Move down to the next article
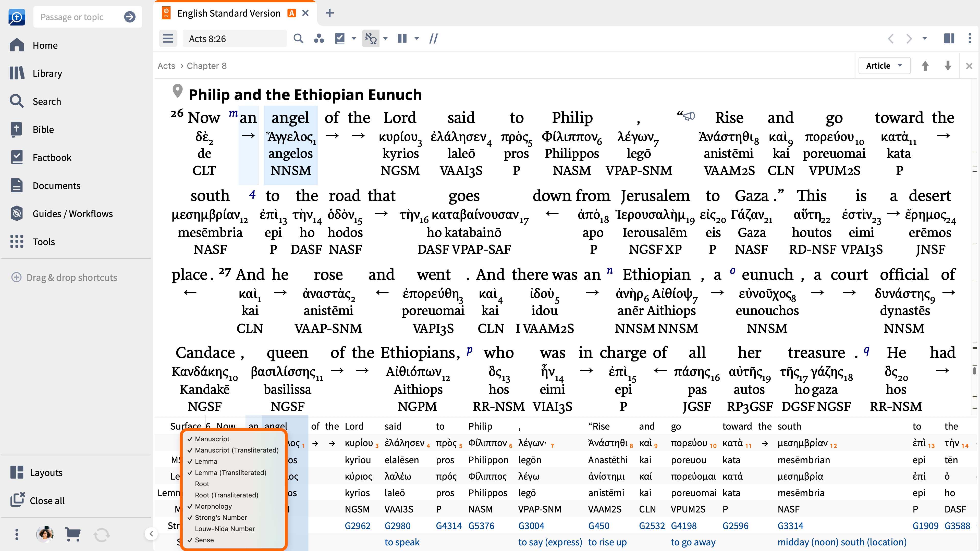This screenshot has height=551, width=980. pos(948,66)
